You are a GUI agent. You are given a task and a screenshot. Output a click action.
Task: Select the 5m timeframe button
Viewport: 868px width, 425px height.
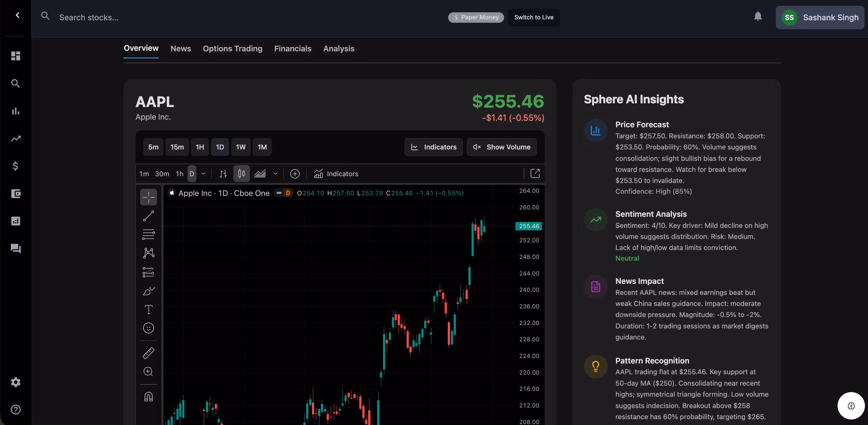pyautogui.click(x=153, y=147)
